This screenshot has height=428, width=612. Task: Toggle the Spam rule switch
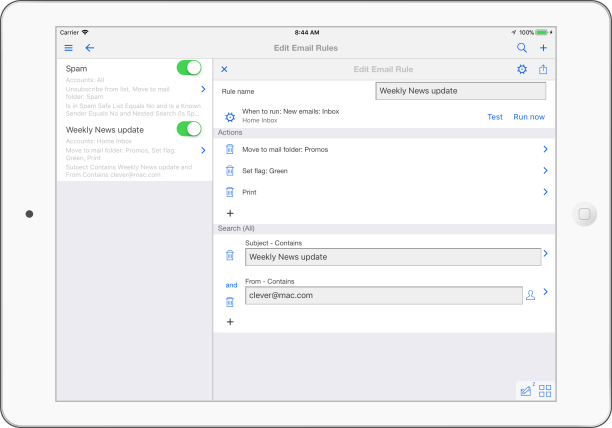(x=189, y=67)
